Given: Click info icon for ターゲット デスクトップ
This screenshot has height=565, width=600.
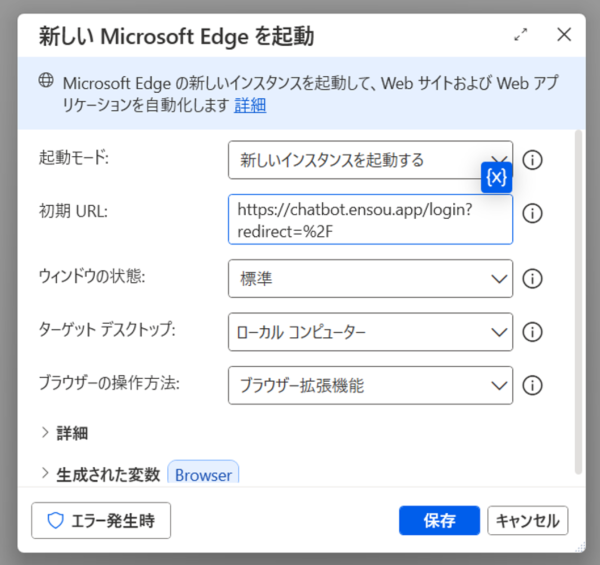Looking at the screenshot, I should pyautogui.click(x=533, y=332).
